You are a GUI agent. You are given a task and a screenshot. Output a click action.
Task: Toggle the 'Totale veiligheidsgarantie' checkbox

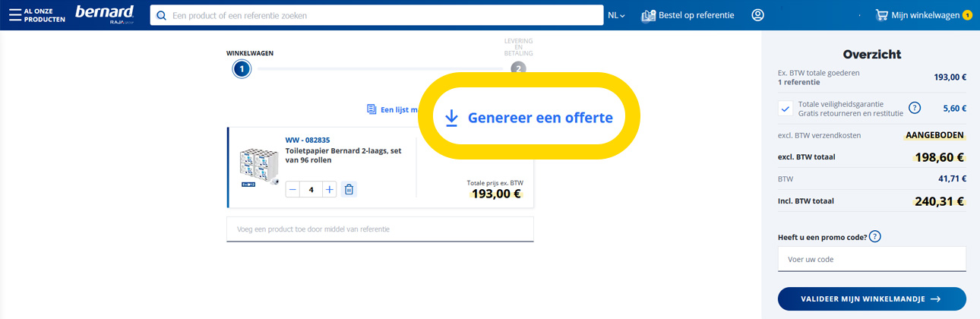click(786, 109)
